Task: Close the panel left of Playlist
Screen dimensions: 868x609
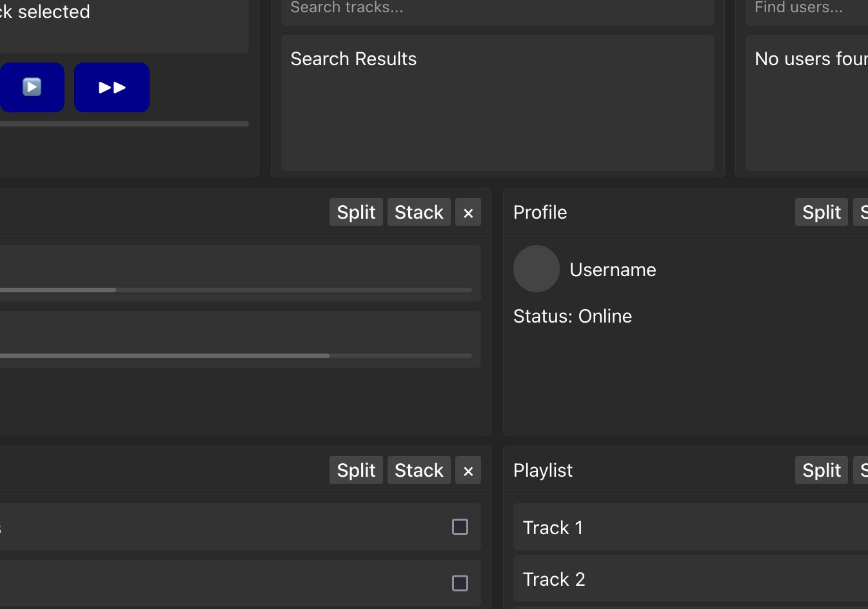Action: [x=468, y=470]
